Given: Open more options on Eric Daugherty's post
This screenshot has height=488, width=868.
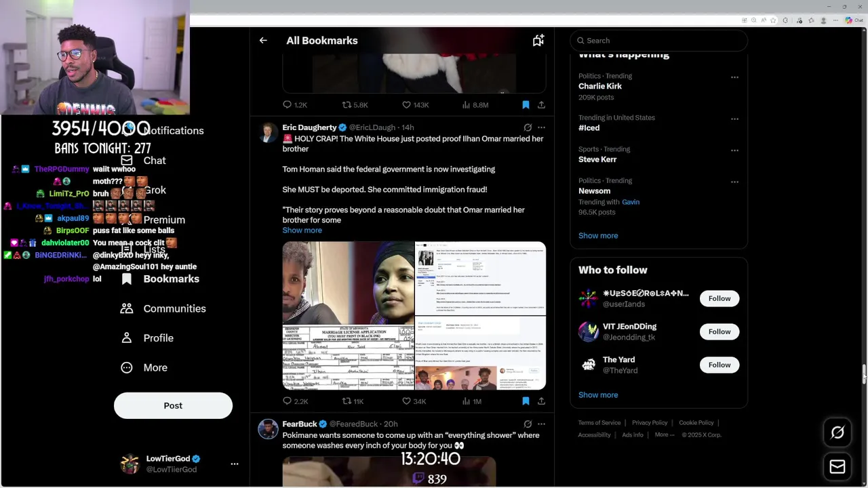Looking at the screenshot, I should pos(541,127).
